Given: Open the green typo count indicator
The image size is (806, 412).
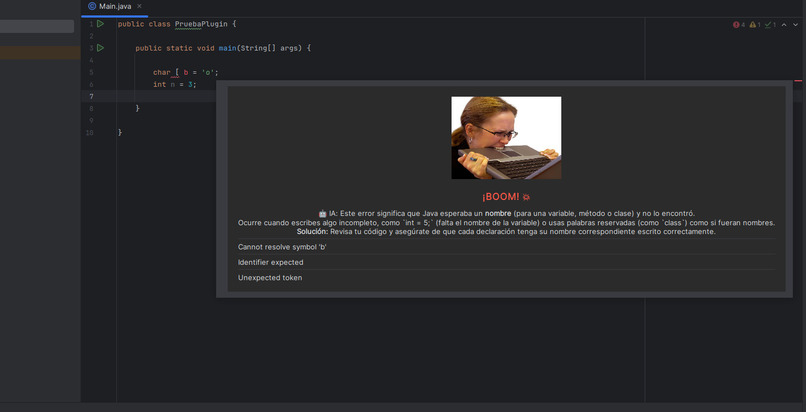Looking at the screenshot, I should (x=770, y=25).
